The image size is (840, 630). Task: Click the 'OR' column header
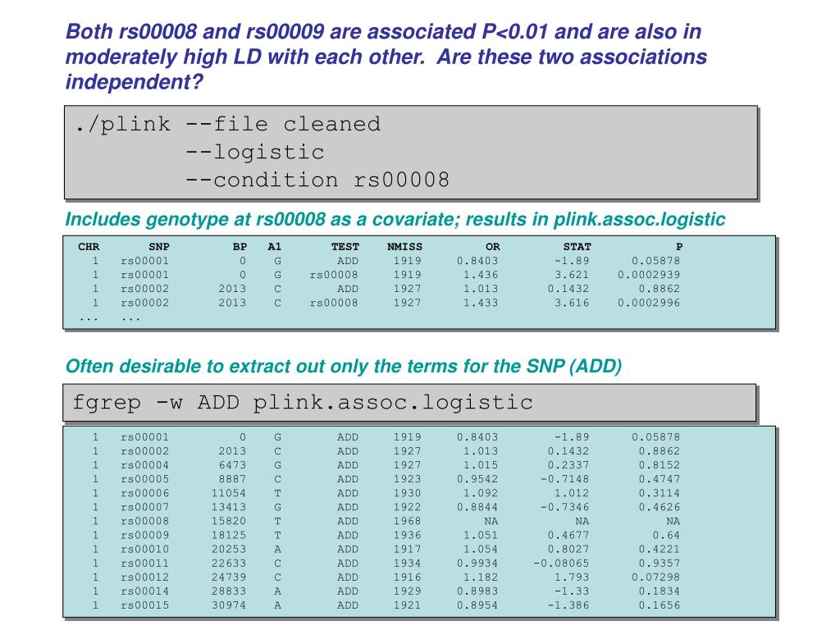(493, 247)
